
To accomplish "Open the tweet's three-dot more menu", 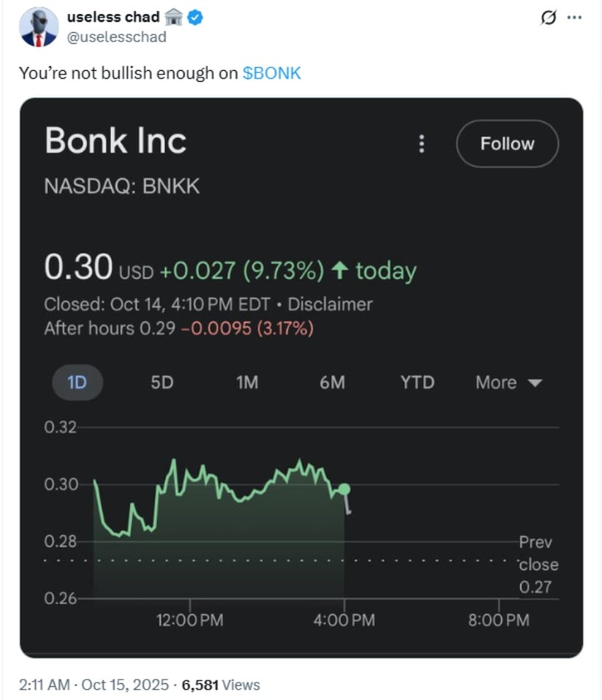I will click(574, 18).
